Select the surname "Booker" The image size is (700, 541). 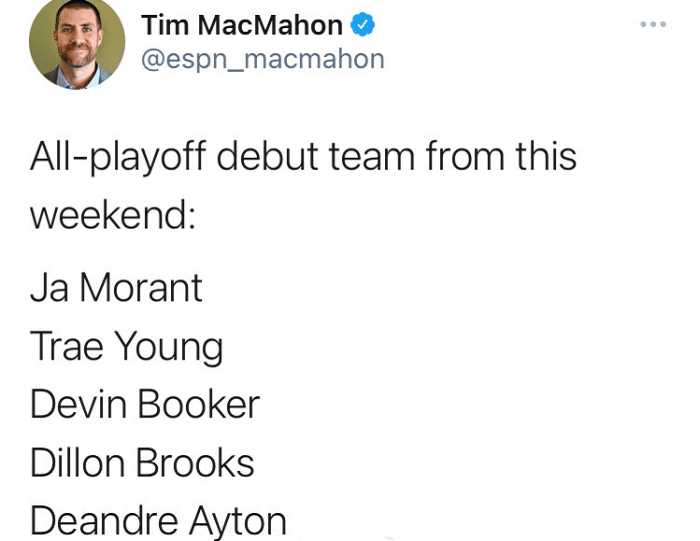coord(198,404)
